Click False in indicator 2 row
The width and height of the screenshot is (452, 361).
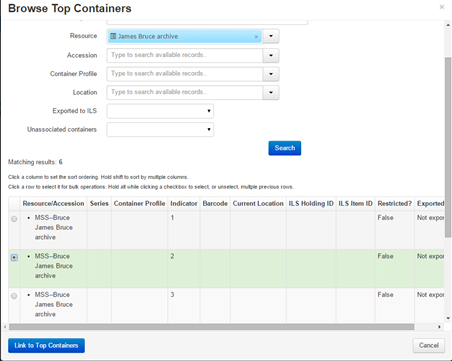tap(385, 256)
